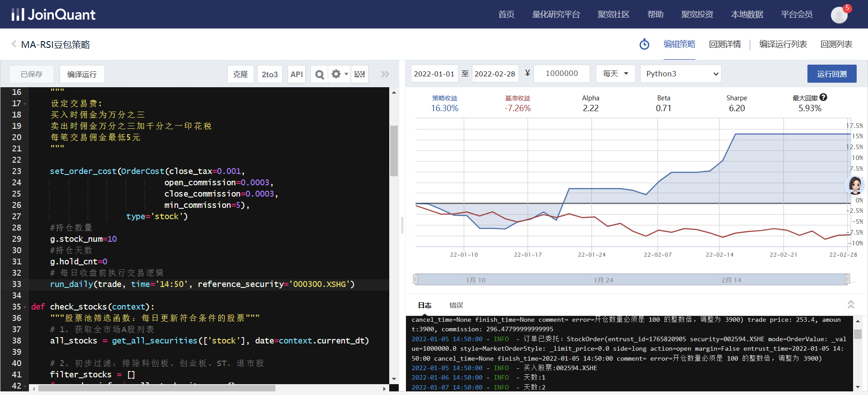The width and height of the screenshot is (868, 395).
Task: Select the 错误 errors tab
Action: click(456, 305)
